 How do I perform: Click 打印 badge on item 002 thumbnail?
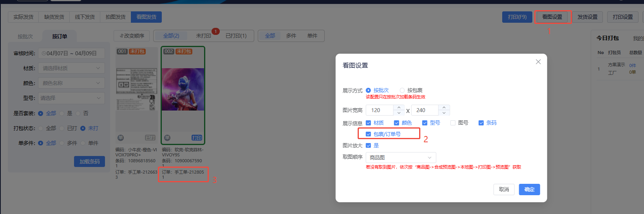pos(197,138)
